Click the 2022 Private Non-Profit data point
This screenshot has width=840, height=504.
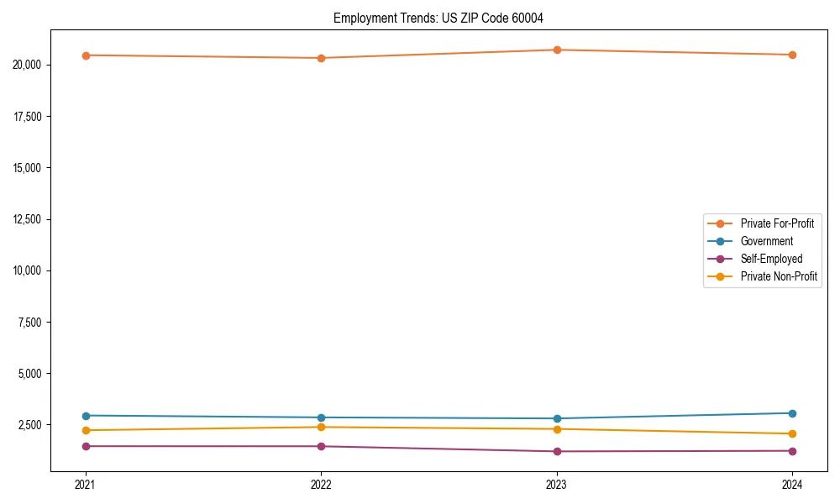[x=320, y=427]
